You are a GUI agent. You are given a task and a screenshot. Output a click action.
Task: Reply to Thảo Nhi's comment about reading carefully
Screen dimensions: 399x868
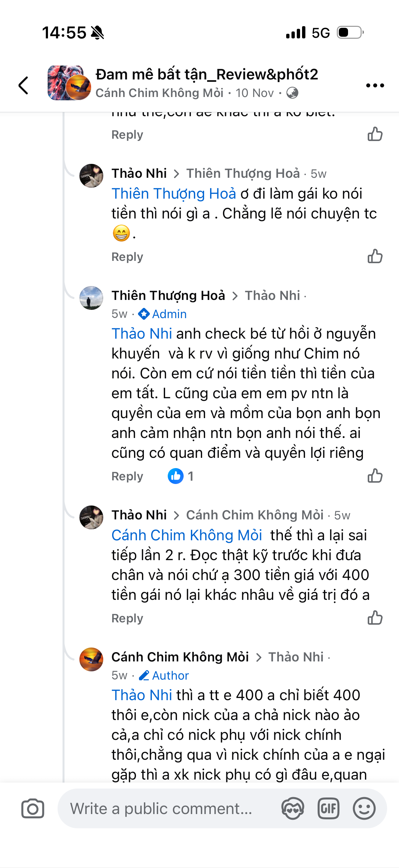127,618
